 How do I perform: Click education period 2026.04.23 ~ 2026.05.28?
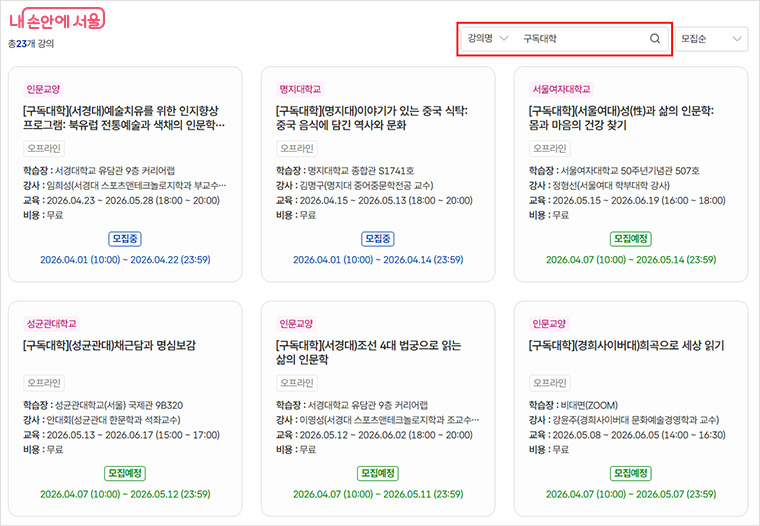click(121, 200)
